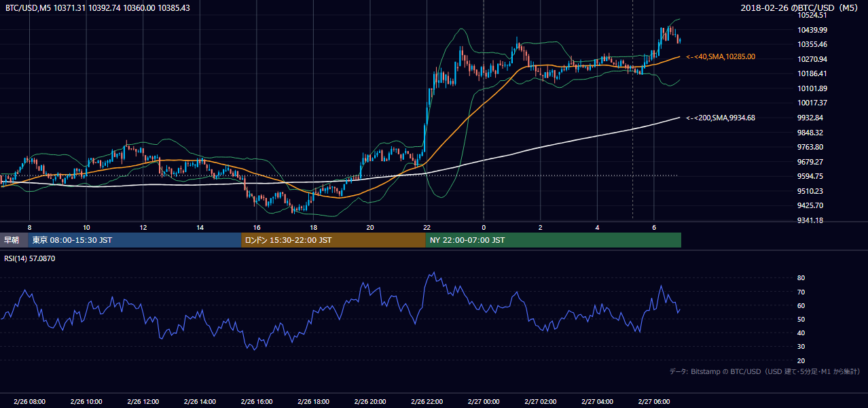This screenshot has height=408, width=868.
Task: Click the hour label 16 on the chart axis
Action: [257, 226]
